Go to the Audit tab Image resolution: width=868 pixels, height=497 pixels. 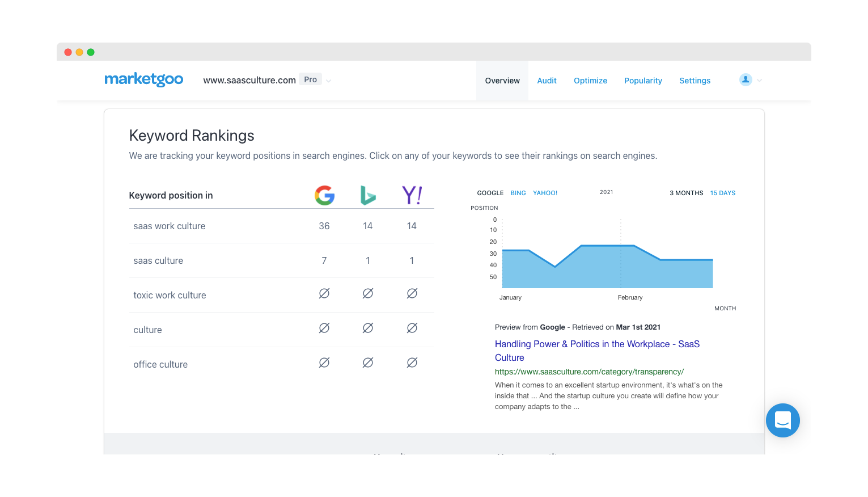(547, 81)
